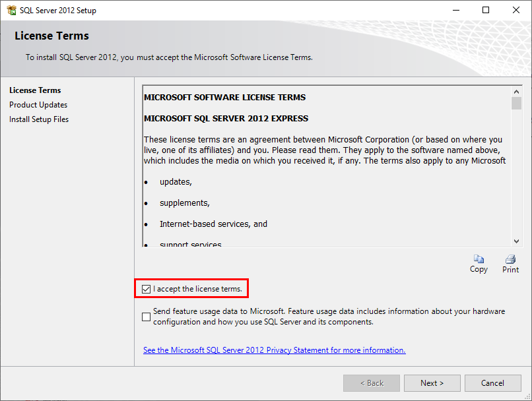The image size is (532, 401).
Task: Enable sending feature usage data to Microsoft
Action: pos(146,316)
